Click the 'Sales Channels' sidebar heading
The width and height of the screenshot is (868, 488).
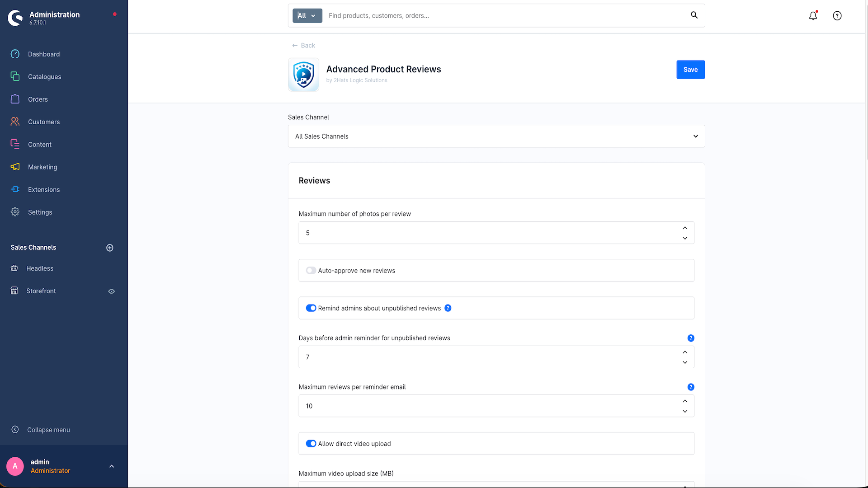pyautogui.click(x=33, y=248)
